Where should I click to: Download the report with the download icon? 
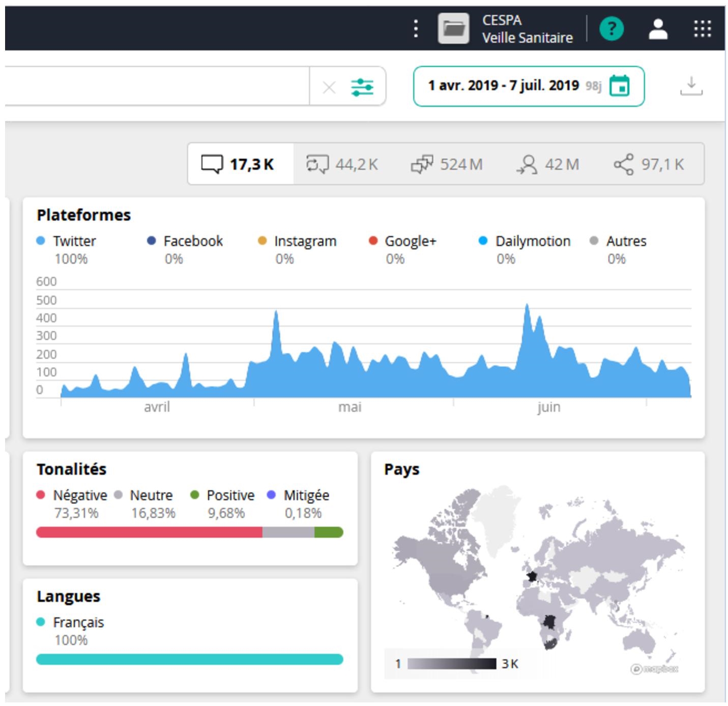coord(691,86)
